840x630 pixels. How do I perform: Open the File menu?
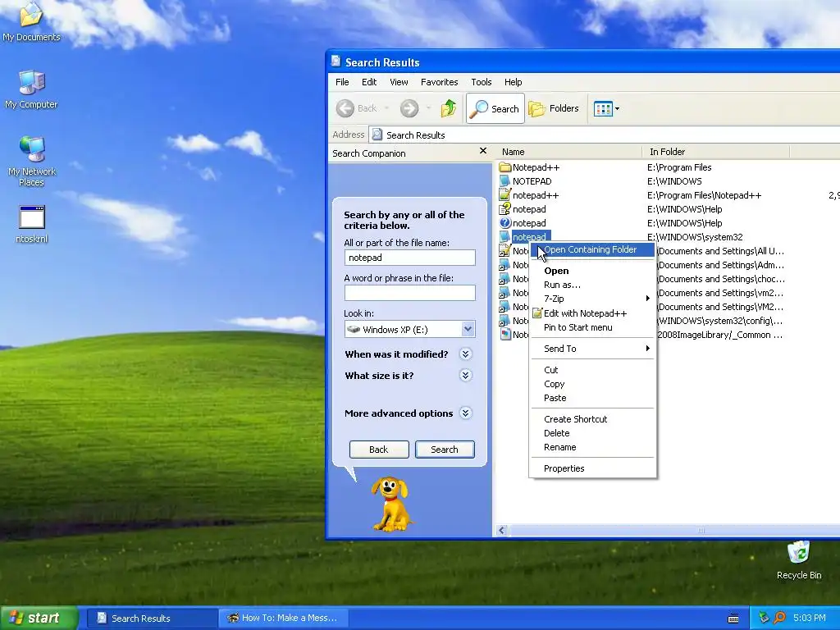coord(342,82)
